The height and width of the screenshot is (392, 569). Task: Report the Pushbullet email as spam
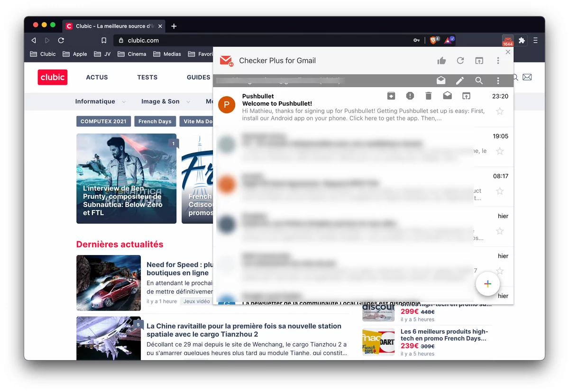point(410,96)
